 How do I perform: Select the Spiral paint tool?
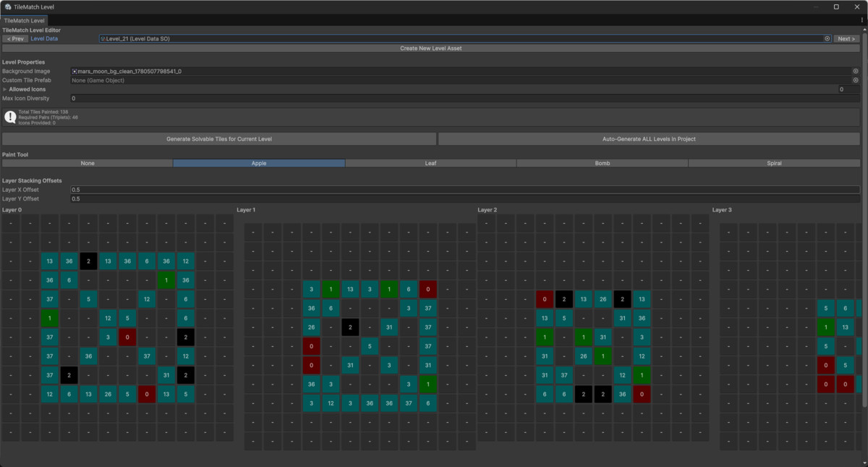coord(774,163)
